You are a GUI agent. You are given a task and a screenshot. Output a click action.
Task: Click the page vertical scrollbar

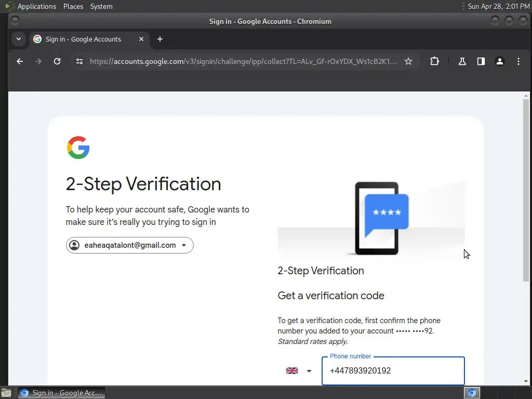[526, 190]
